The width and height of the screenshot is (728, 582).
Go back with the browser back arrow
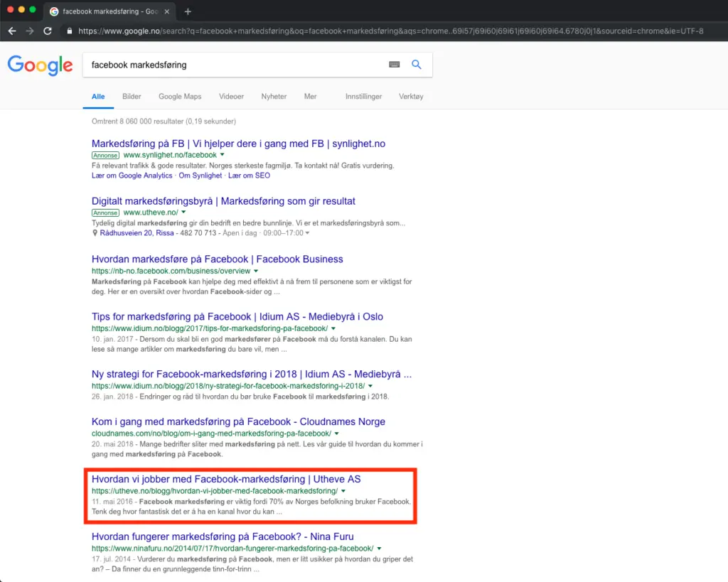tap(13, 31)
